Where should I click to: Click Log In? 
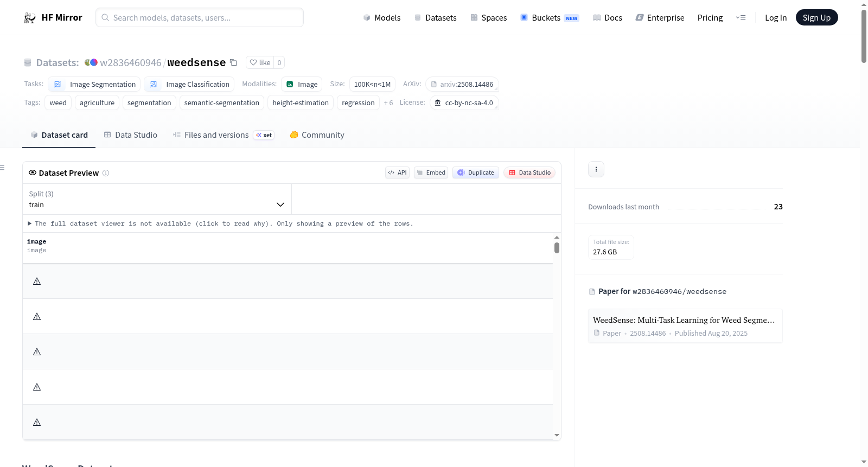(776, 18)
